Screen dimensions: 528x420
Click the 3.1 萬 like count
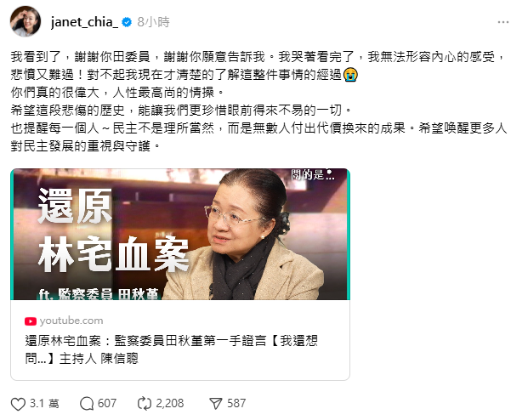pyautogui.click(x=44, y=404)
